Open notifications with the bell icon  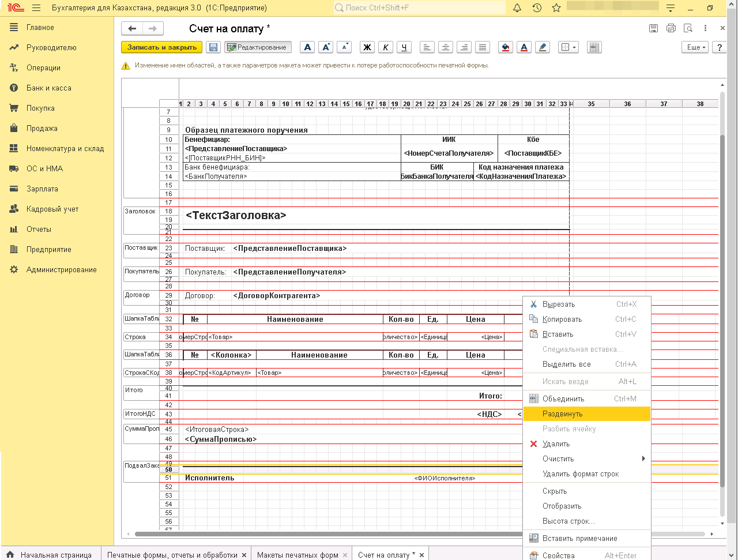click(517, 8)
